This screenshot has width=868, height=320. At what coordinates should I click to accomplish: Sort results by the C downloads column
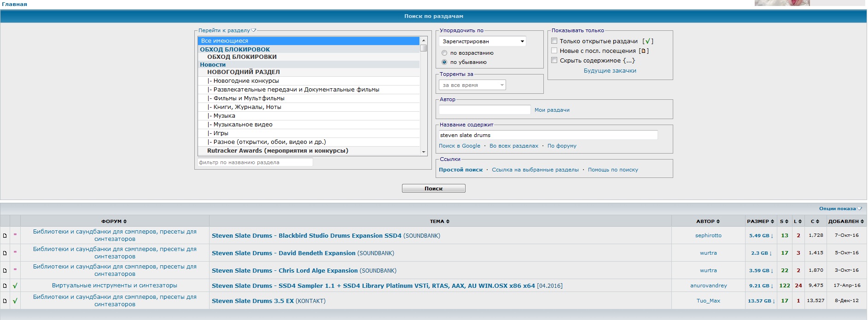pyautogui.click(x=815, y=221)
